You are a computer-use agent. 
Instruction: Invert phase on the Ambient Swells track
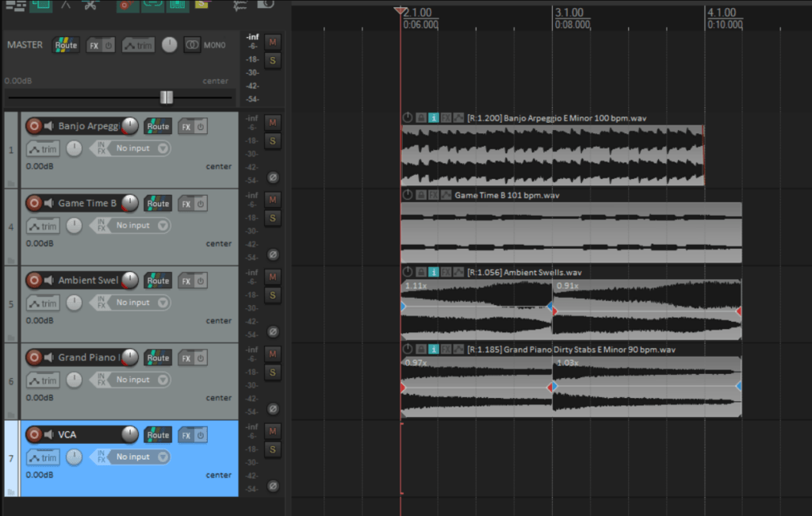click(273, 332)
